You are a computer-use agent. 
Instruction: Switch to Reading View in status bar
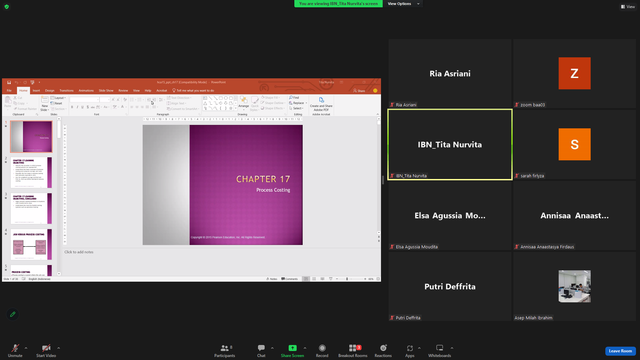click(x=322, y=279)
